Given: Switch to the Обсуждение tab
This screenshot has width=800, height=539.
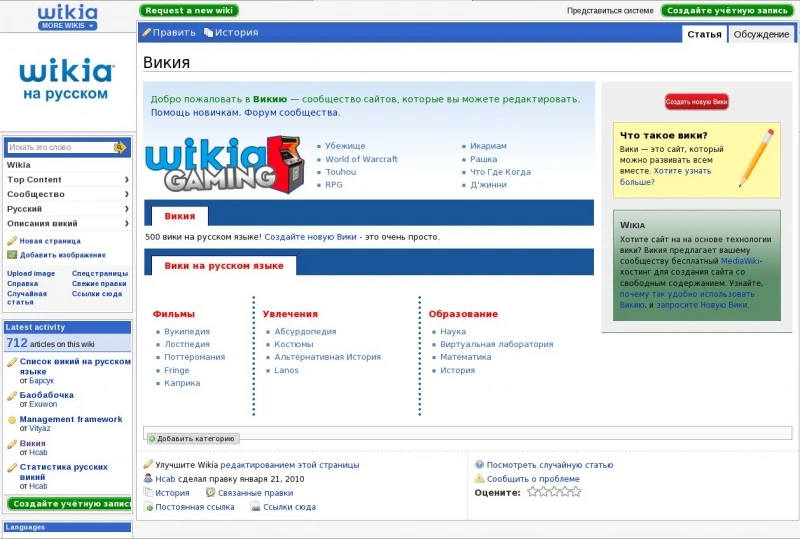Looking at the screenshot, I should click(761, 34).
